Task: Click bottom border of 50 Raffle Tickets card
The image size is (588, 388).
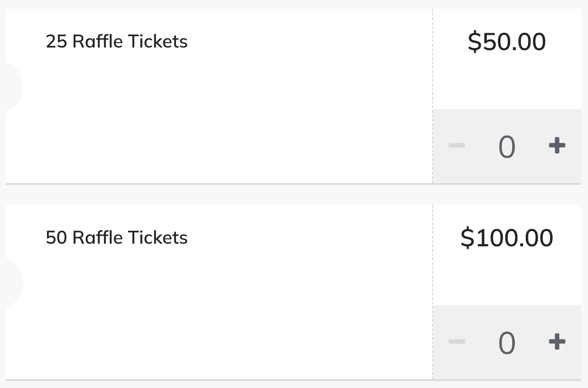Action: [x=218, y=380]
